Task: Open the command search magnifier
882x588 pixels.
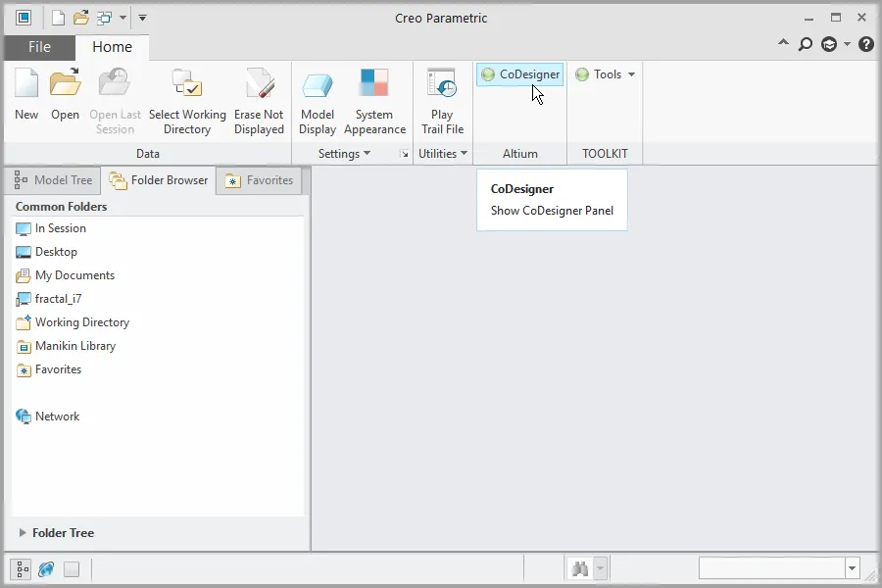Action: (x=806, y=44)
